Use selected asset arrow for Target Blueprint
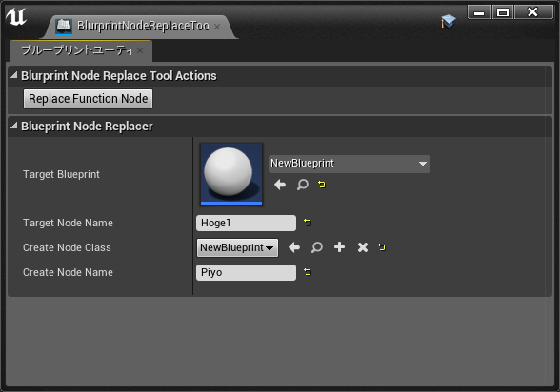 point(280,185)
